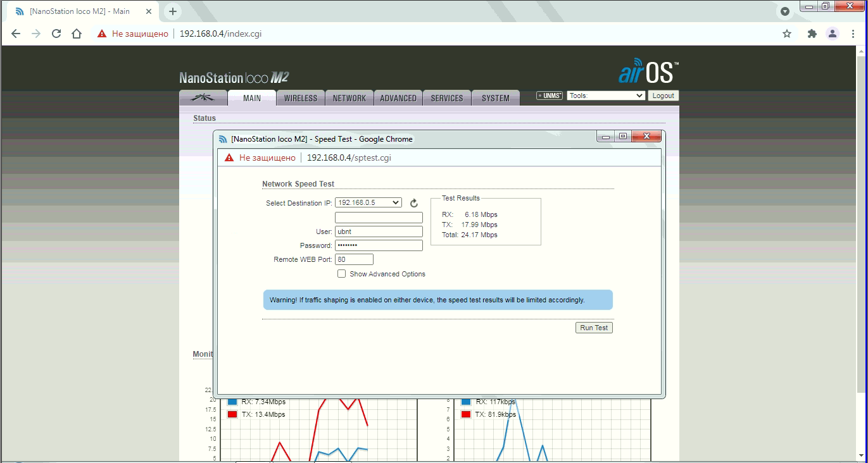
Task: Click the red TX 81.9kbps legend swatch
Action: (466, 414)
